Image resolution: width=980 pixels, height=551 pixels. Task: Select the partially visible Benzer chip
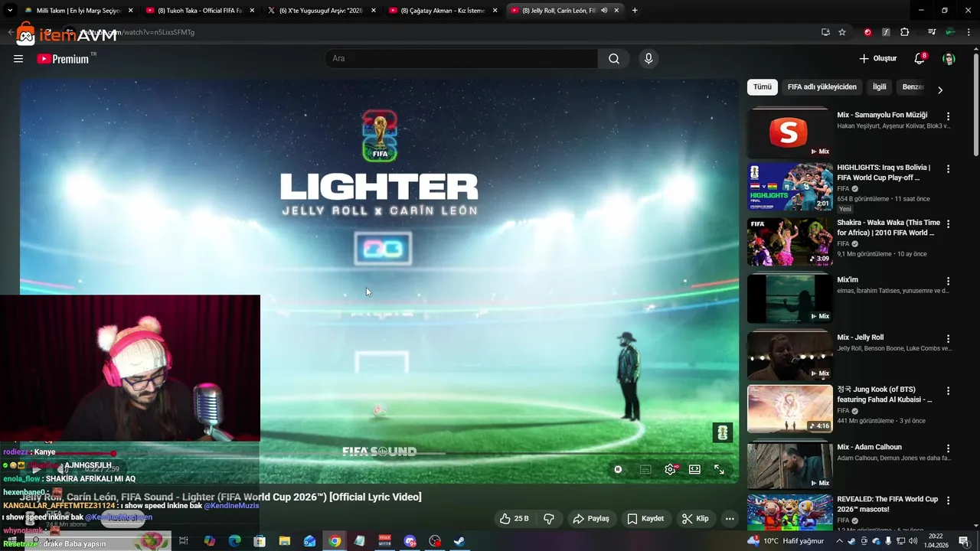[x=912, y=87]
